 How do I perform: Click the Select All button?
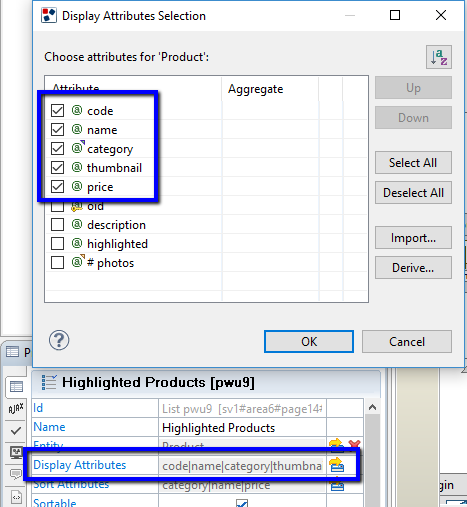413,163
